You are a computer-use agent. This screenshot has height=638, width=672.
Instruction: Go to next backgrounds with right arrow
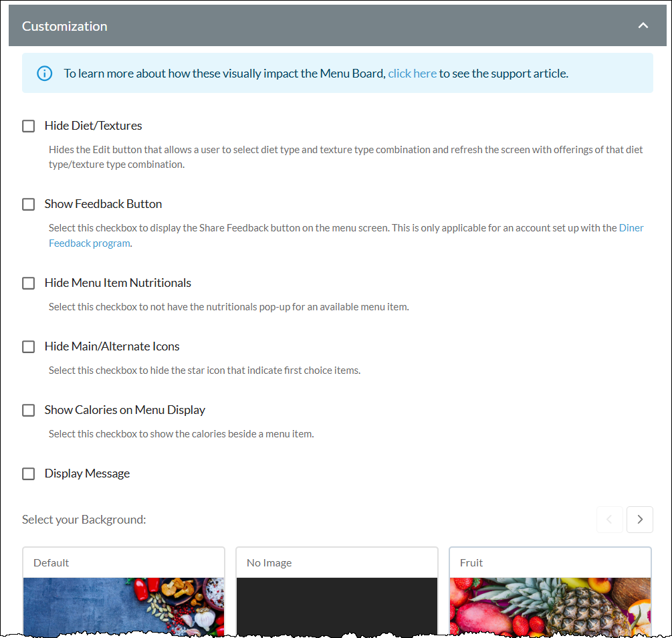(639, 519)
